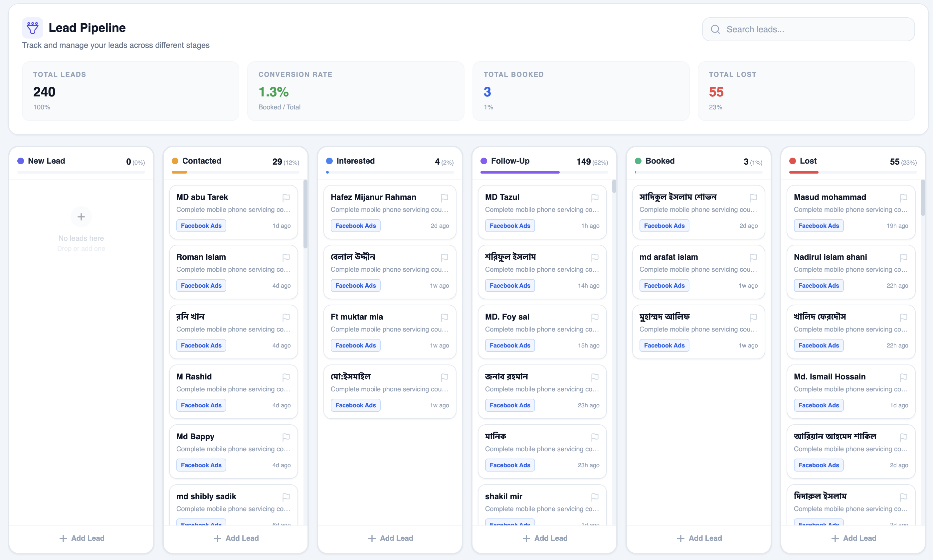Screen dimensions: 933x560
Task: Click the Lost red progress bar
Action: click(x=804, y=173)
